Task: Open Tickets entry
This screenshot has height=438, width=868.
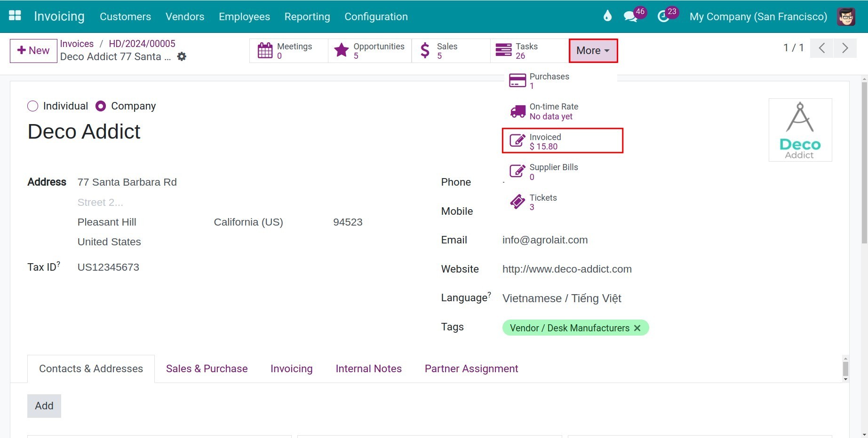Action: coord(560,202)
